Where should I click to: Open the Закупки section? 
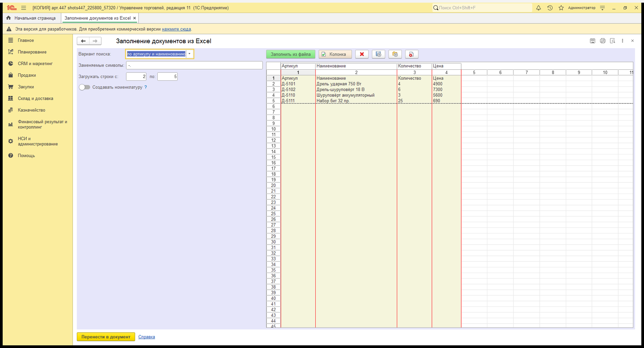[x=26, y=87]
